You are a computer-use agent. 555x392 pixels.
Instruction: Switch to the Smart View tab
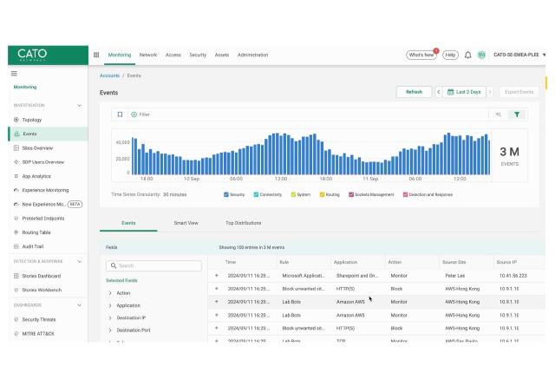(186, 223)
